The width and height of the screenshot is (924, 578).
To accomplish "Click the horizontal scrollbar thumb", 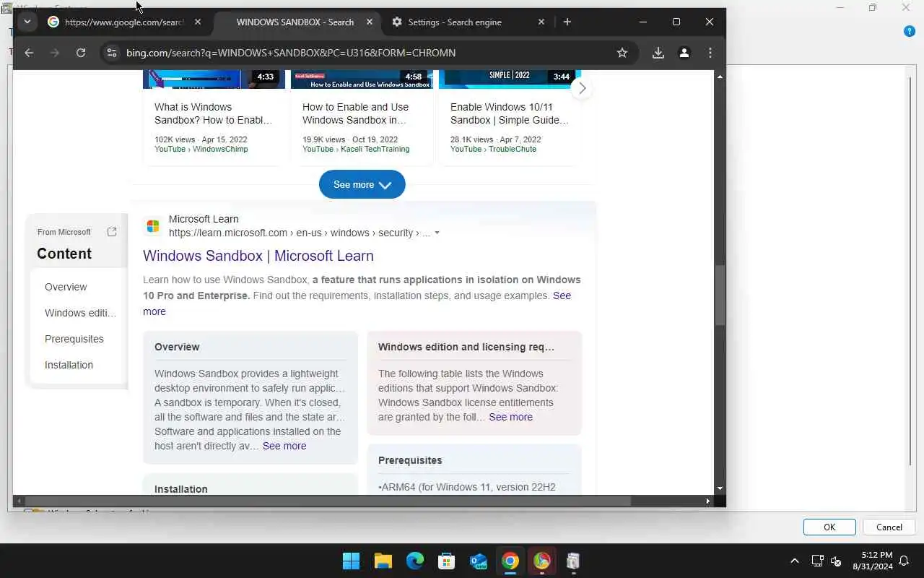I will tap(328, 501).
